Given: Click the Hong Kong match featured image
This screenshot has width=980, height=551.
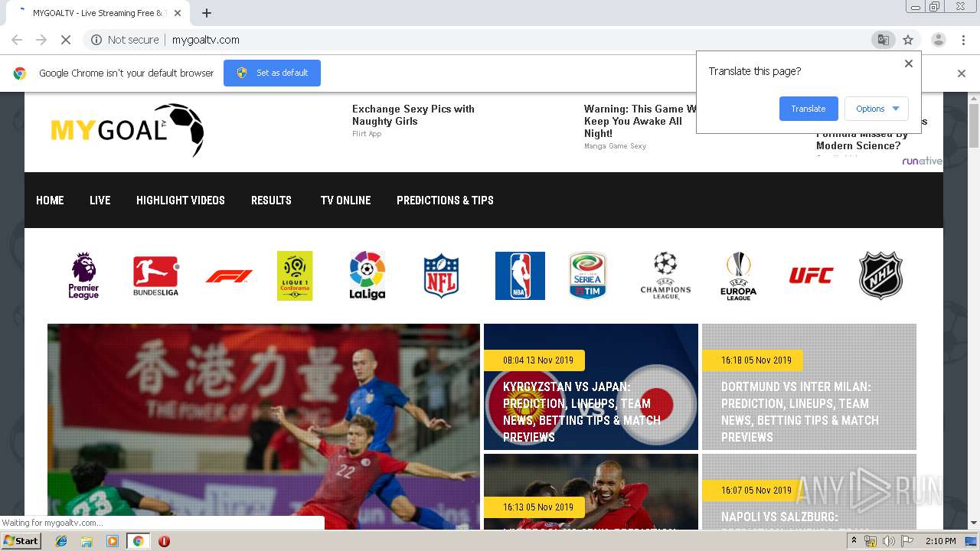Looking at the screenshot, I should pos(263,426).
